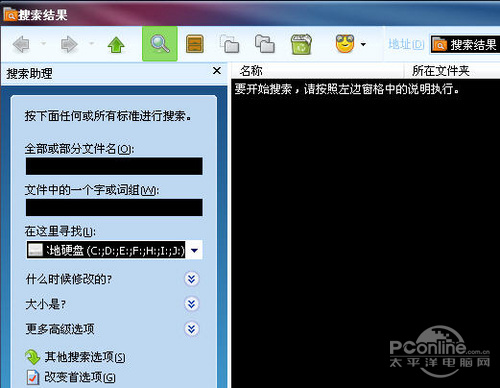This screenshot has height=388, width=500.
Task: Click the Copy To folder icon
Action: point(265,44)
